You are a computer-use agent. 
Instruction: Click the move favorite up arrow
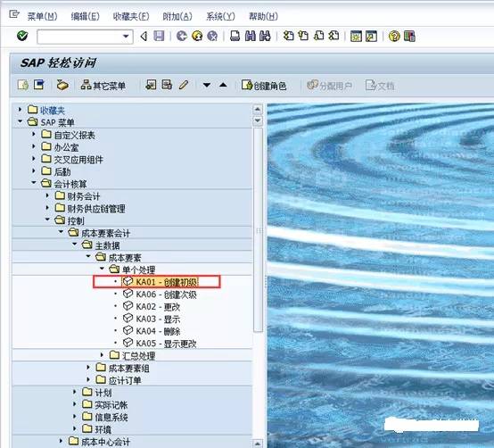point(223,85)
